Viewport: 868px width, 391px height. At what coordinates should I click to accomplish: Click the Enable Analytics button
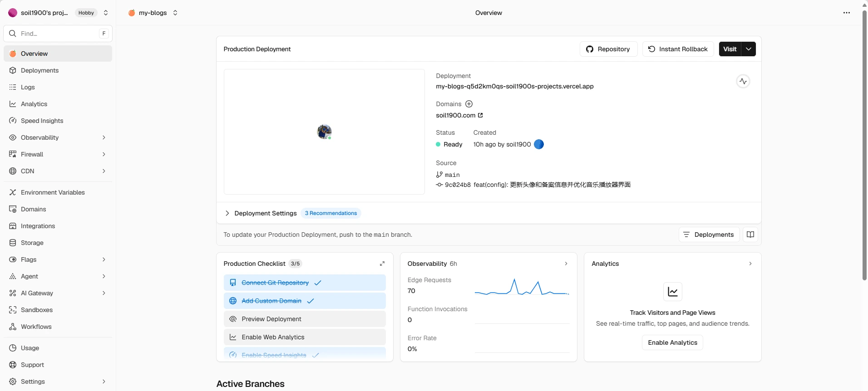[x=672, y=342]
